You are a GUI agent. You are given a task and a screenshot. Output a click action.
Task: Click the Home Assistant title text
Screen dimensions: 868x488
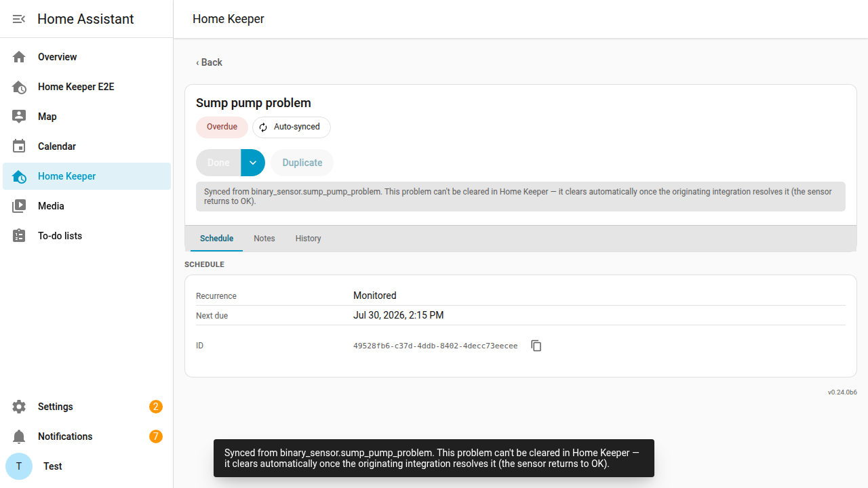pyautogui.click(x=86, y=19)
